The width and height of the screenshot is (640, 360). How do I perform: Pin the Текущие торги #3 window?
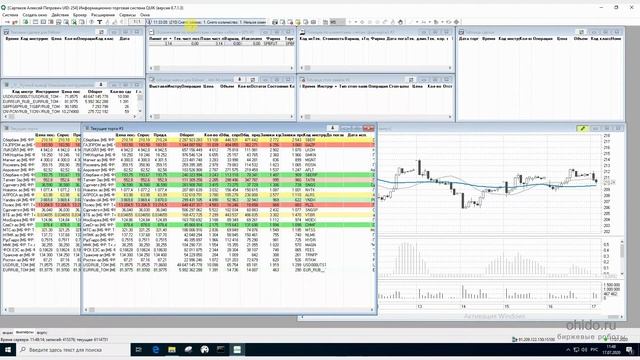[x=332, y=128]
